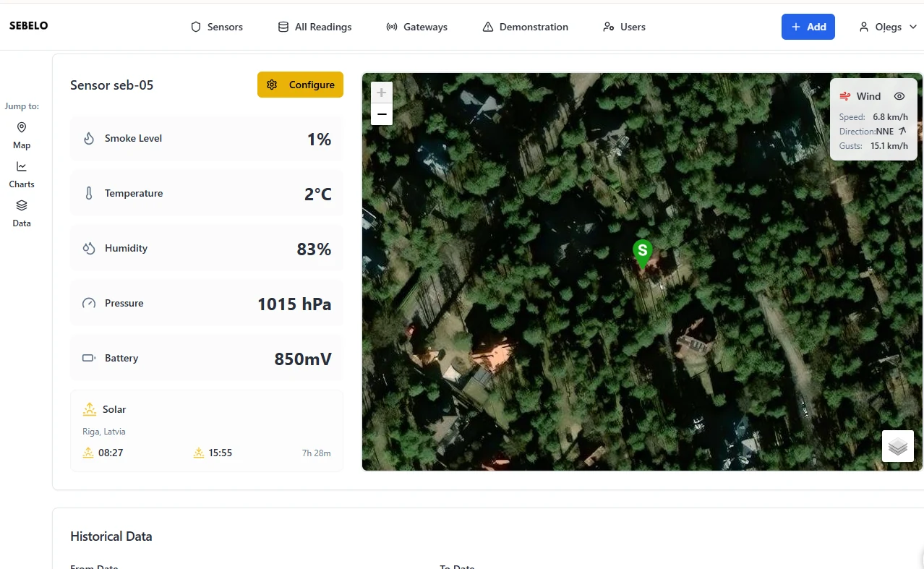924x569 pixels.
Task: Click the red wind icon
Action: point(844,96)
